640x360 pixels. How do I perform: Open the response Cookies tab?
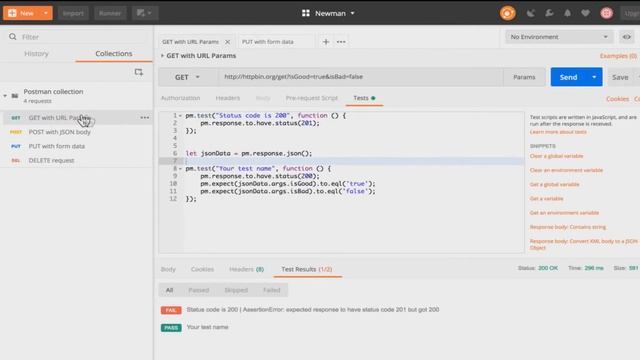[202, 269]
